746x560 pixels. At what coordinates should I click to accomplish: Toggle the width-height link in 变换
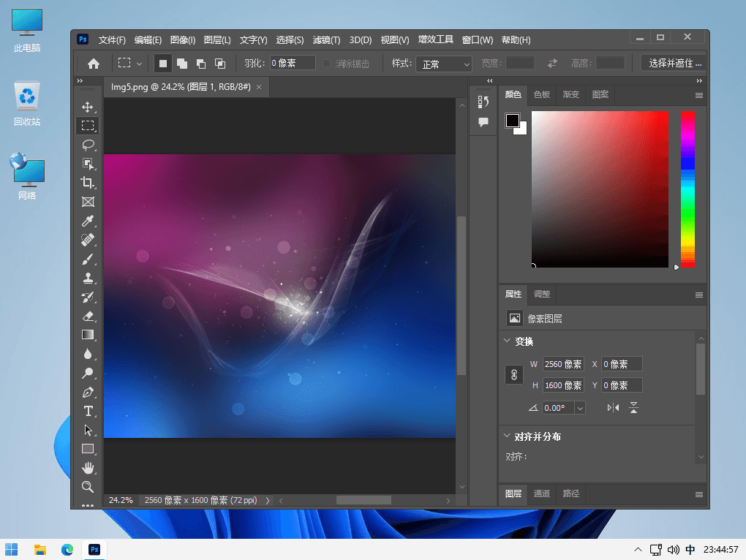coord(514,374)
